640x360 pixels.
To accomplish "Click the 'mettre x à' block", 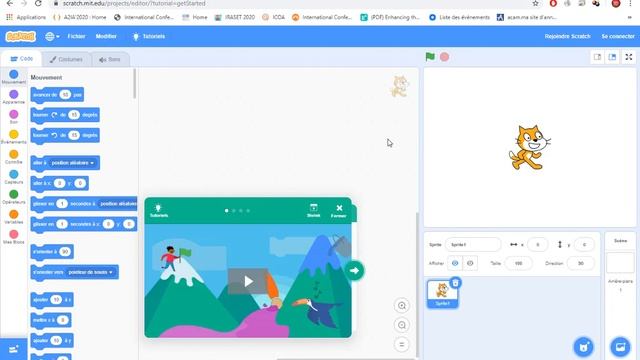I will point(51,320).
